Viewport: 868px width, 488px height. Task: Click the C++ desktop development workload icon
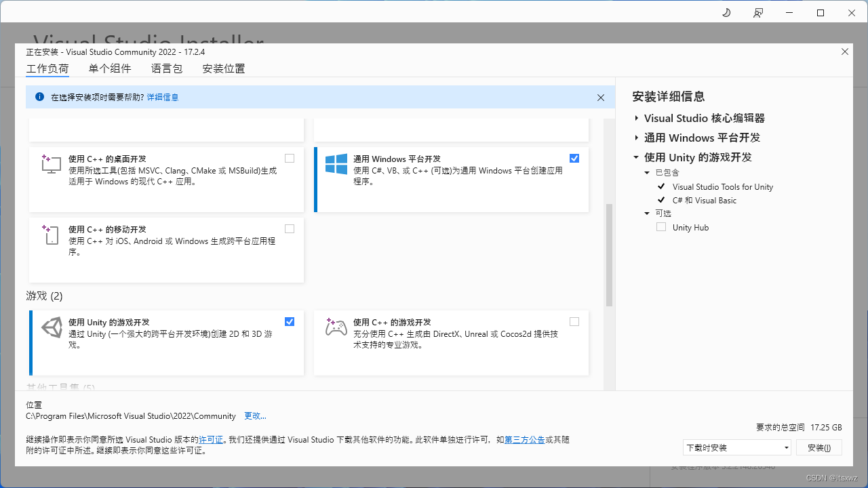click(52, 163)
